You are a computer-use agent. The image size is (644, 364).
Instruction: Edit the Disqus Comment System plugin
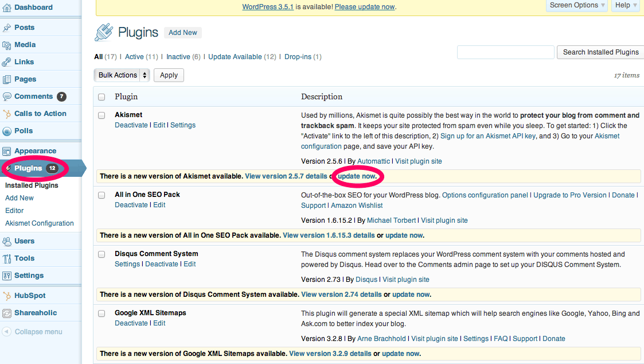(x=189, y=265)
